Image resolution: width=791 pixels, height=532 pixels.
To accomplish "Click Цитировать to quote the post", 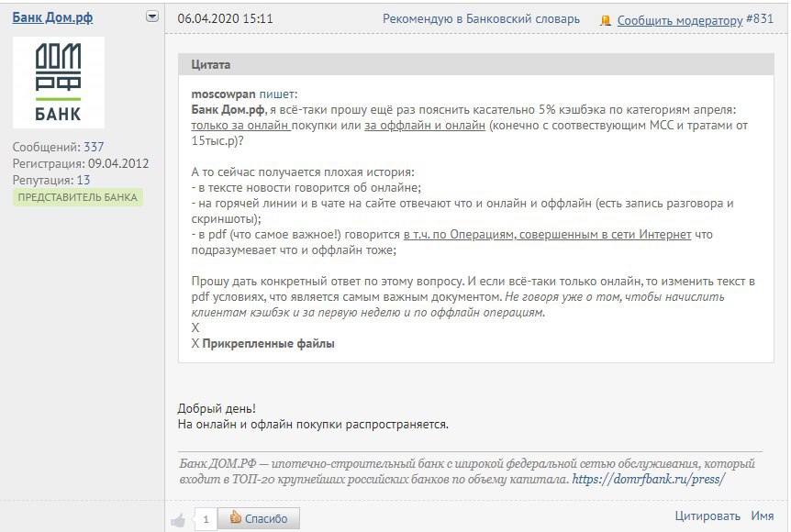I will (x=707, y=516).
